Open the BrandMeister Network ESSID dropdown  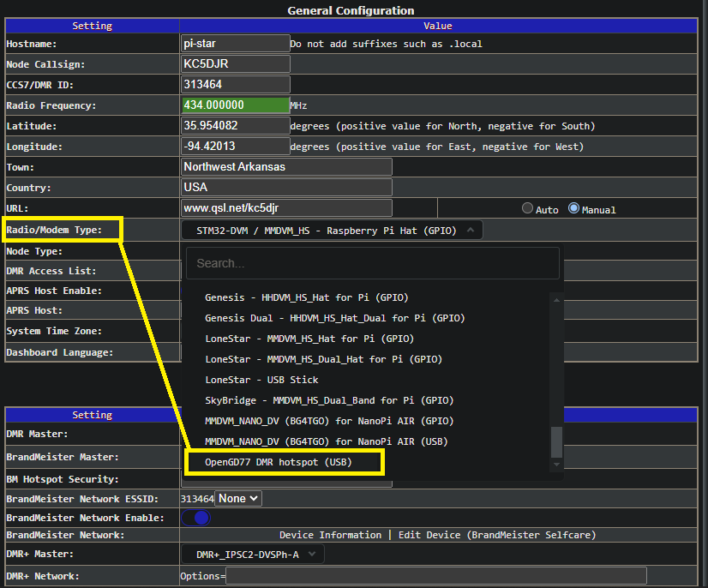click(238, 499)
